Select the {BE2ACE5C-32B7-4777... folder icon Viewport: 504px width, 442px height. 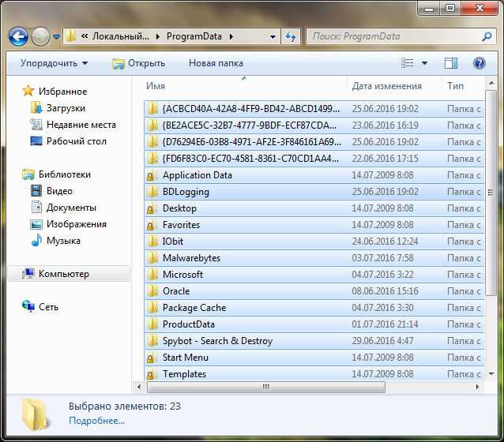tap(152, 125)
